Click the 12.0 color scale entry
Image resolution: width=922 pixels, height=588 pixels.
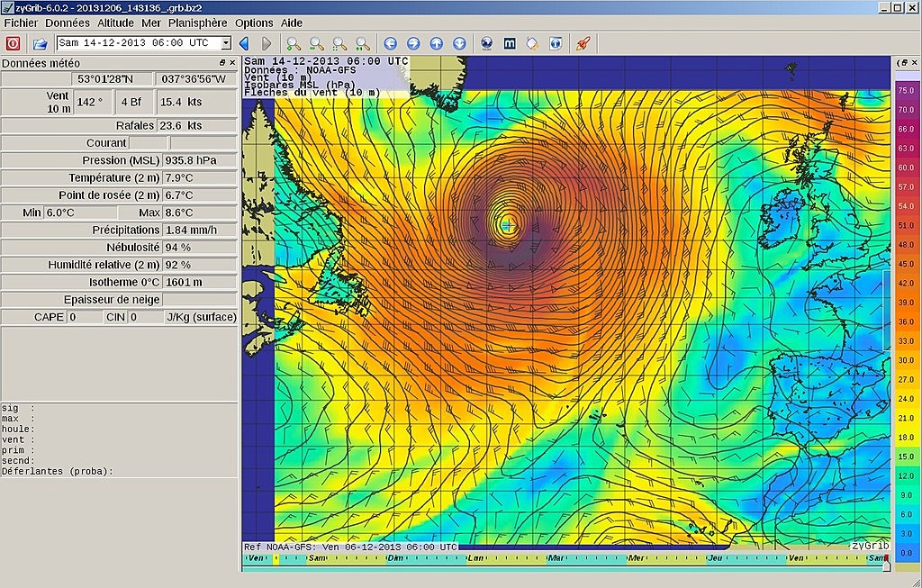pos(906,476)
